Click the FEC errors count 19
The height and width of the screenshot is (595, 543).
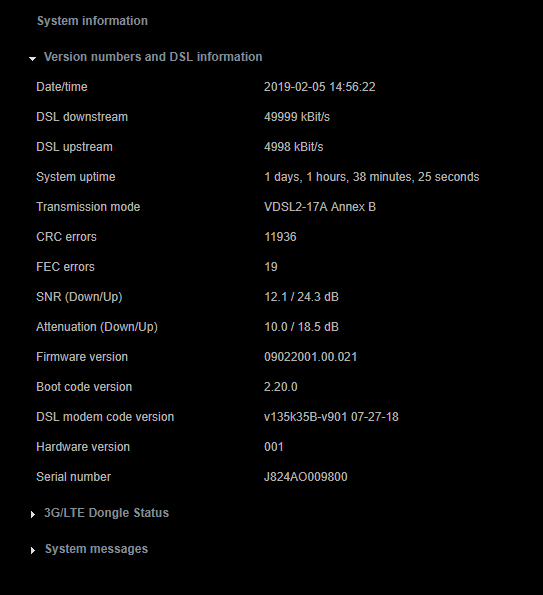[271, 267]
